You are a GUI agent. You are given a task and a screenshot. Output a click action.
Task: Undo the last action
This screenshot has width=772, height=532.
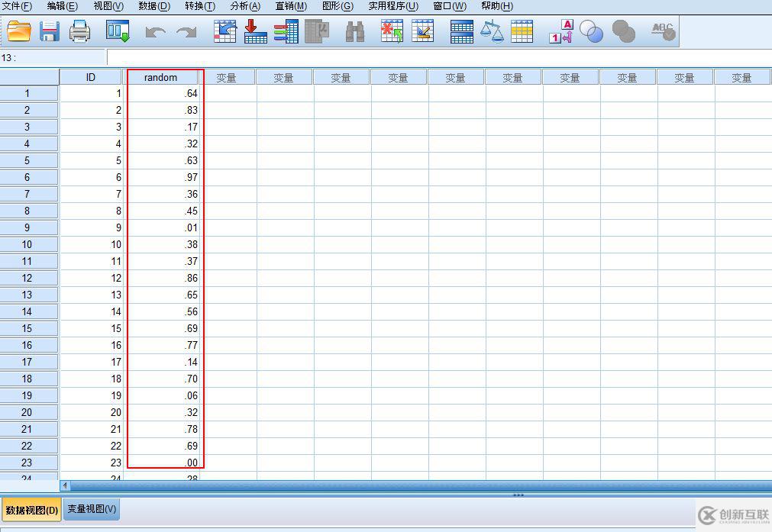pos(156,33)
